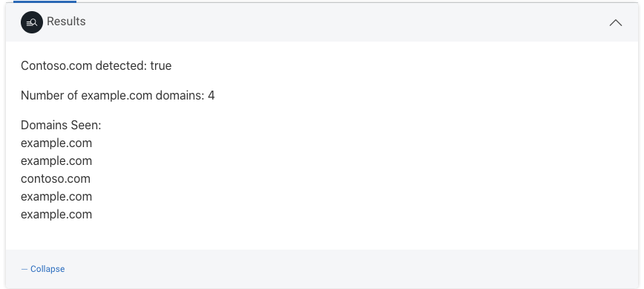This screenshot has height=289, width=644.
Task: Click the empty Results header bar area
Action: click(x=345, y=22)
